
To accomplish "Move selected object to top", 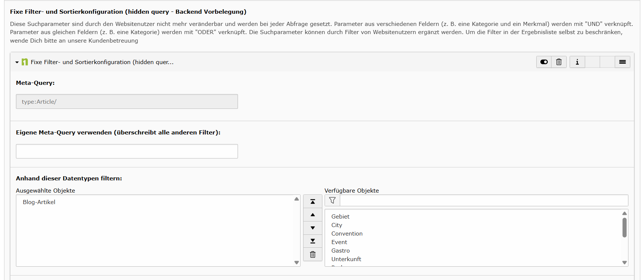I will pyautogui.click(x=312, y=201).
